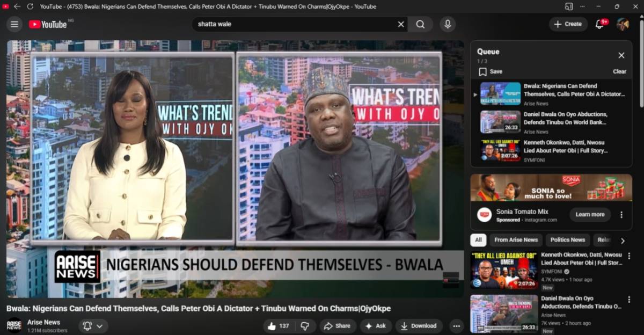Go to YouTube home via logo
Viewport: 644px width, 335px height.
[48, 24]
